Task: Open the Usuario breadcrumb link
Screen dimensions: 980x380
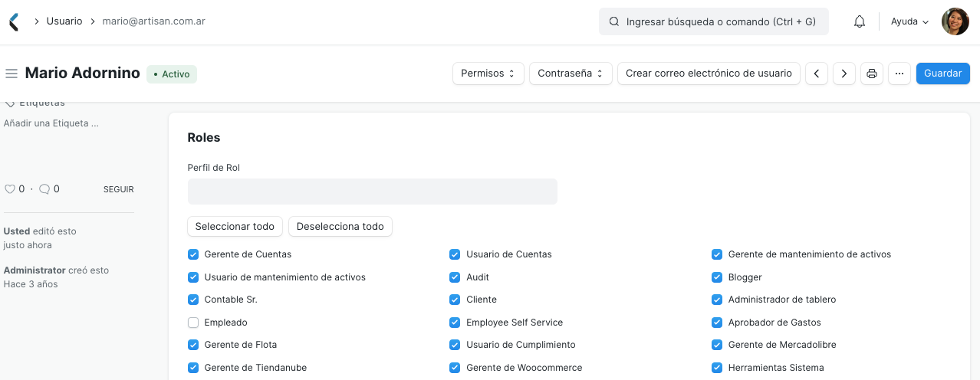Action: [x=64, y=21]
